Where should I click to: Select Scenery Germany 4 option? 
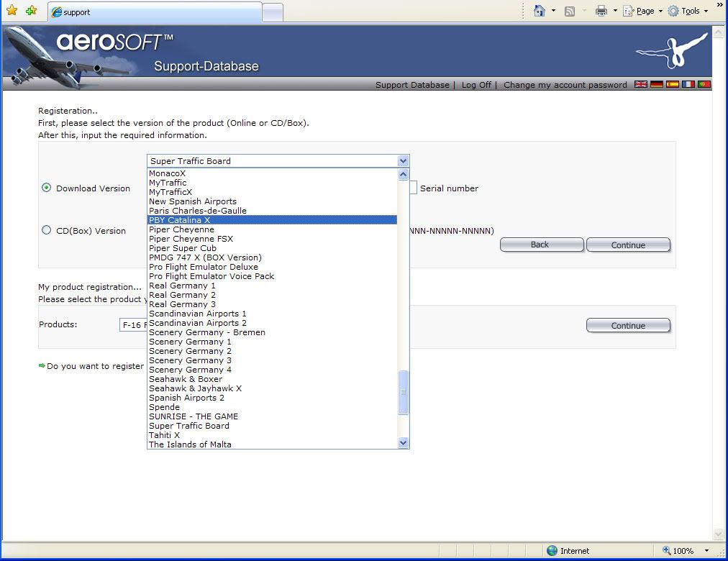[272, 370]
